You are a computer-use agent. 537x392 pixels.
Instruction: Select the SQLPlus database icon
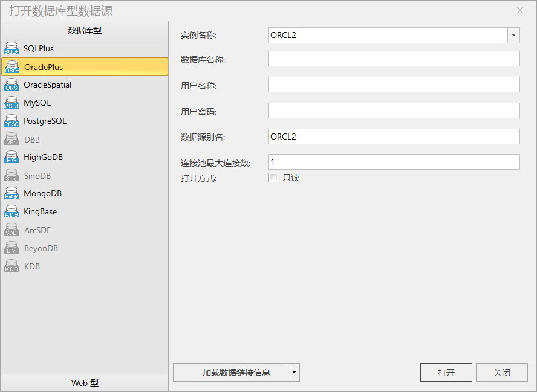pyautogui.click(x=11, y=48)
